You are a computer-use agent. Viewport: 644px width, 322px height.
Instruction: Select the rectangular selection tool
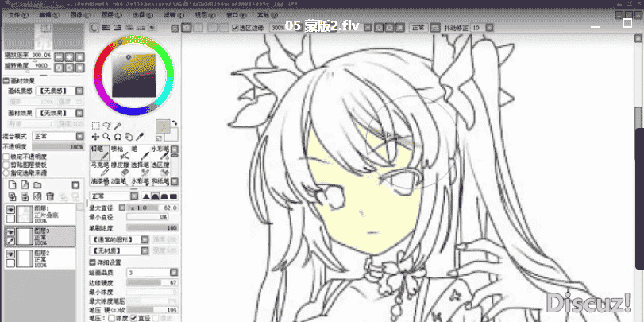pos(95,126)
